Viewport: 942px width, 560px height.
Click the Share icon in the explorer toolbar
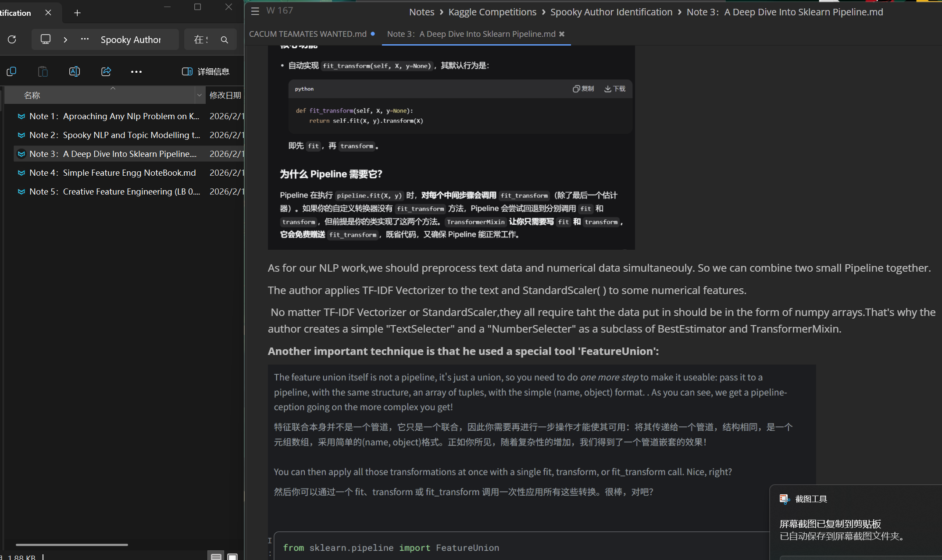pyautogui.click(x=106, y=71)
